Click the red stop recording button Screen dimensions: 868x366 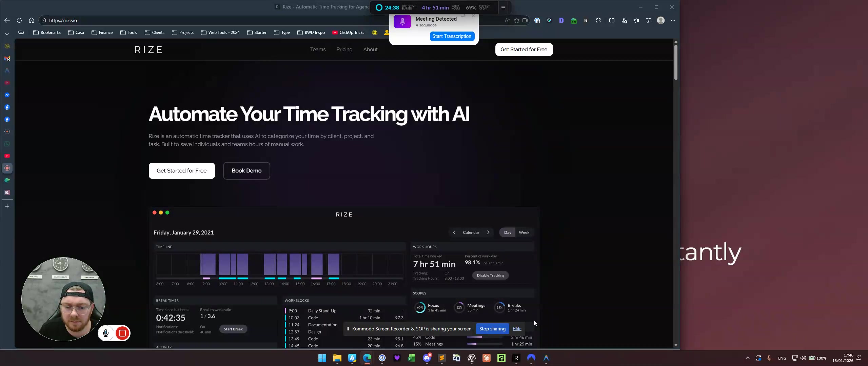point(122,333)
